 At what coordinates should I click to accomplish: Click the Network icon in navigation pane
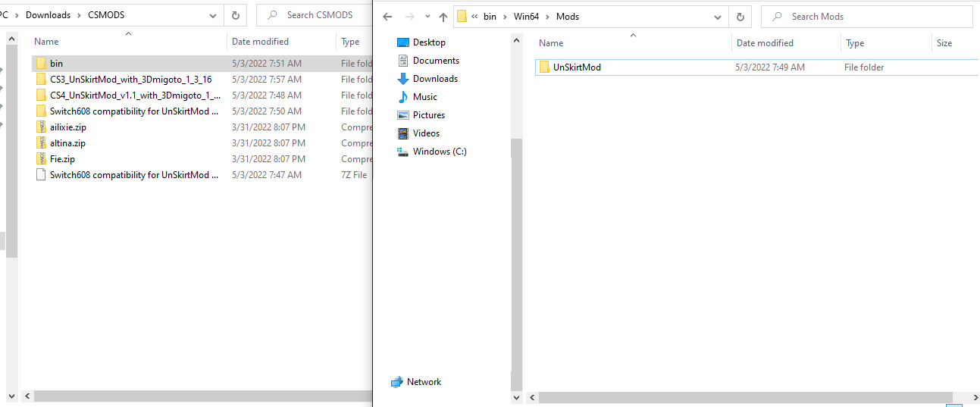397,382
